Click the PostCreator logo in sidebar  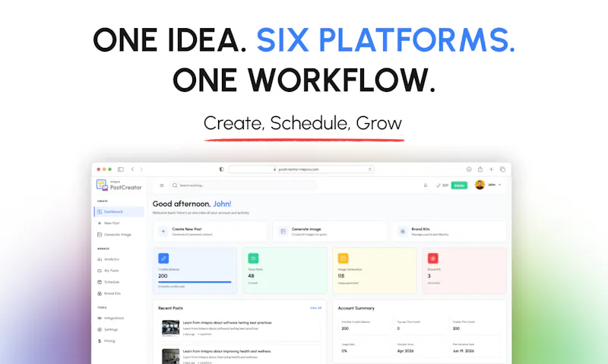click(119, 185)
